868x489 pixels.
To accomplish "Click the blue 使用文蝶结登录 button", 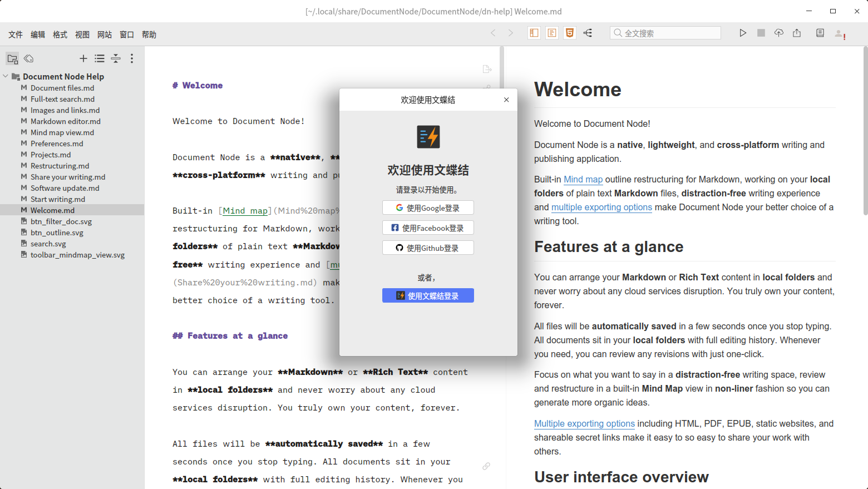I will pyautogui.click(x=428, y=295).
